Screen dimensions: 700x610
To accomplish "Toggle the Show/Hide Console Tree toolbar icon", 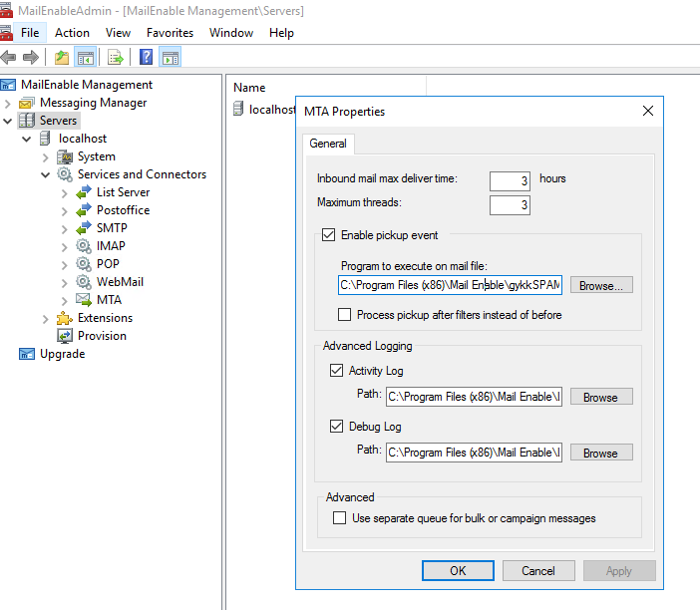I will pos(85,57).
